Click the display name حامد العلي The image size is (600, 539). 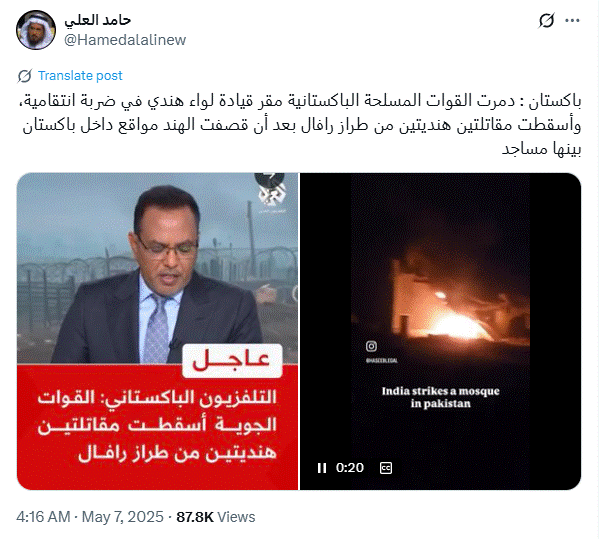coord(98,20)
